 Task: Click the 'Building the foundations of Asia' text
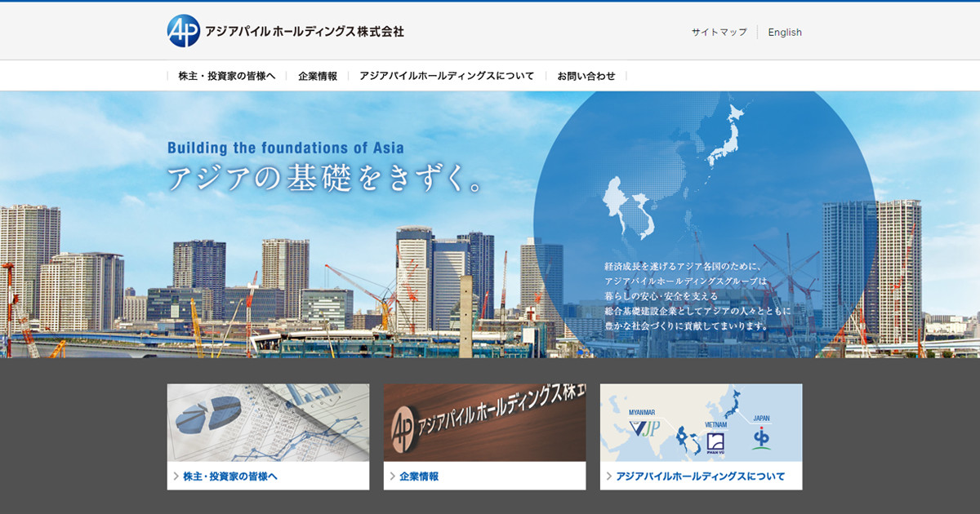[285, 148]
